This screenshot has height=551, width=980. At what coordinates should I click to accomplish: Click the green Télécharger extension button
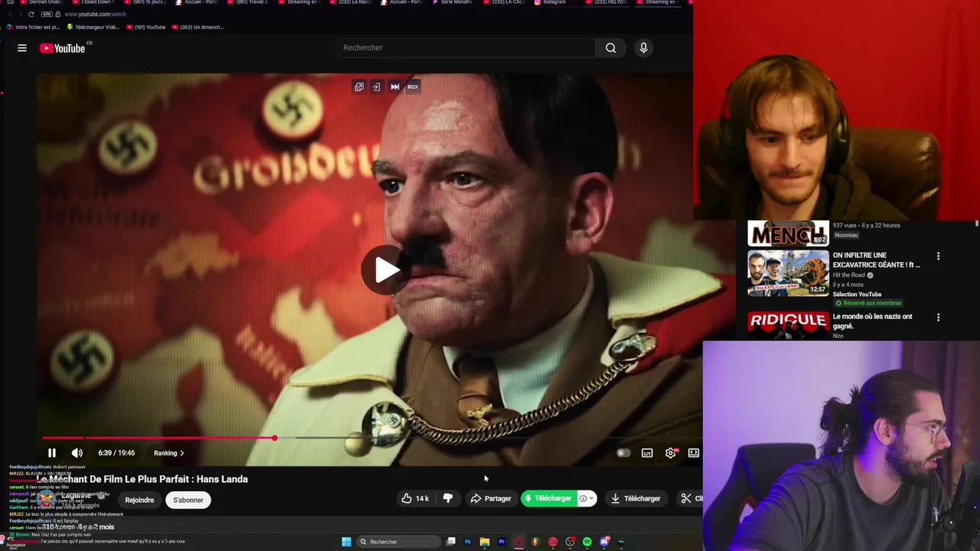click(548, 498)
